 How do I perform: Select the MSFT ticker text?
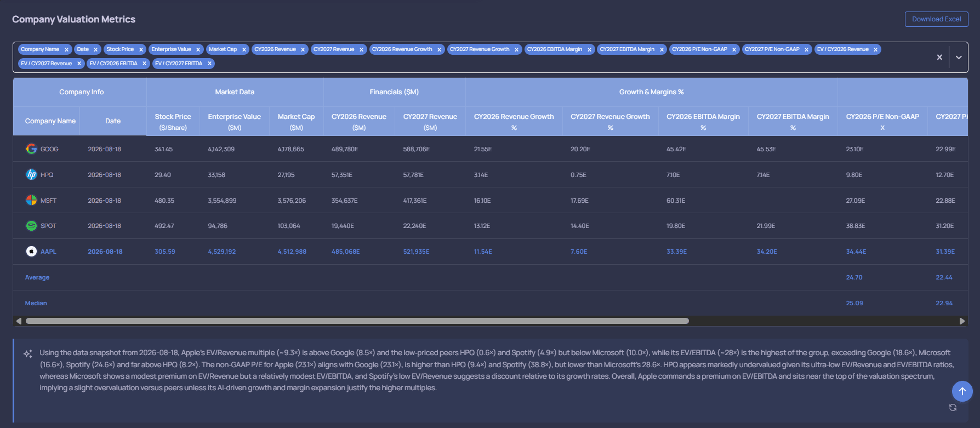coord(48,201)
